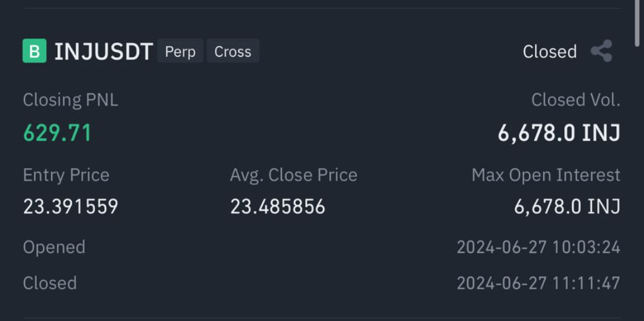Click the Closed status label
Viewport: 644px width, 321px height.
click(550, 52)
